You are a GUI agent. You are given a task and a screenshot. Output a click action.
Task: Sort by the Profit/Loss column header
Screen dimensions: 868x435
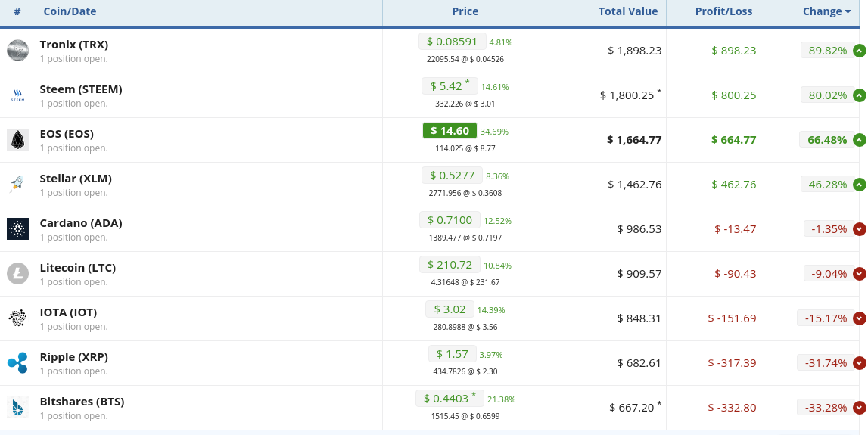click(x=723, y=11)
